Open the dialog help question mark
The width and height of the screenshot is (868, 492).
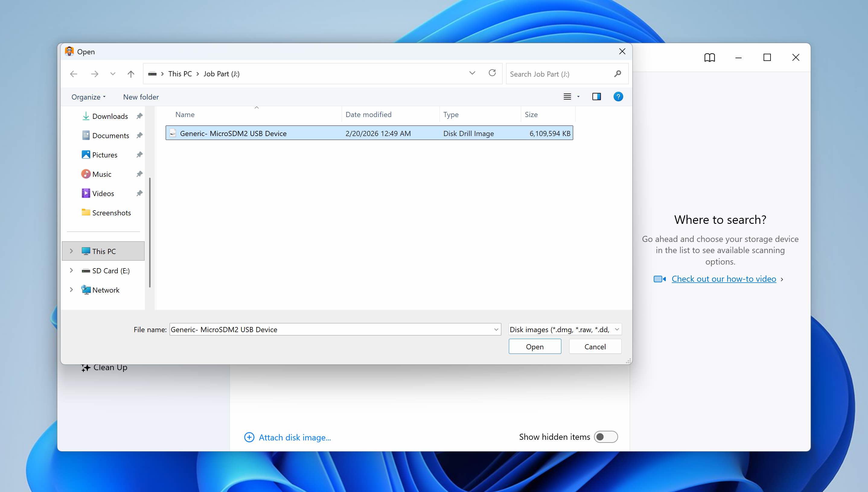point(618,97)
